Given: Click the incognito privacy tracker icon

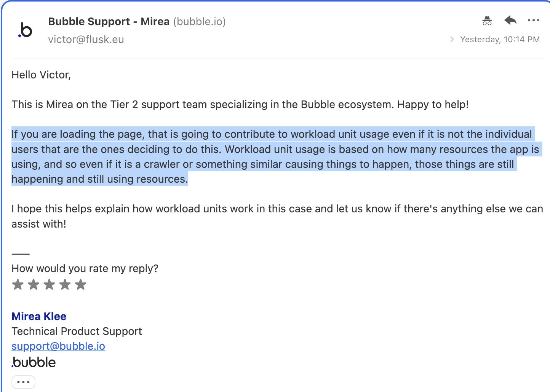Looking at the screenshot, I should (487, 21).
